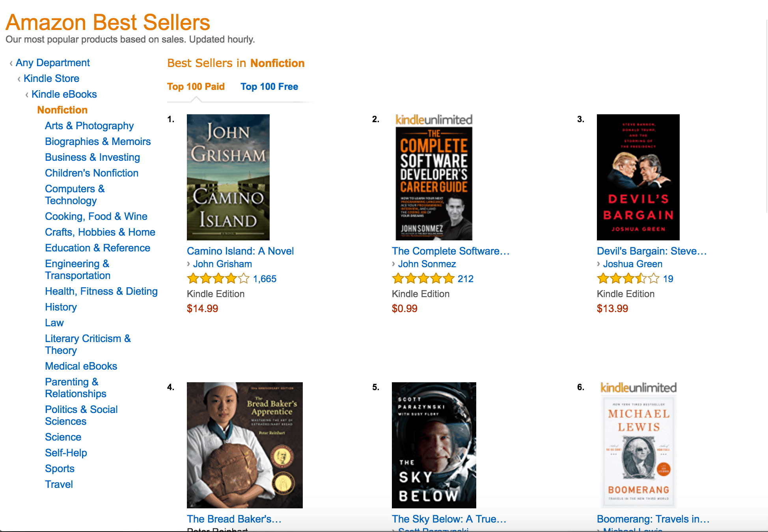Open author page for John Grisham
Screen dimensions: 768x532
(222, 264)
